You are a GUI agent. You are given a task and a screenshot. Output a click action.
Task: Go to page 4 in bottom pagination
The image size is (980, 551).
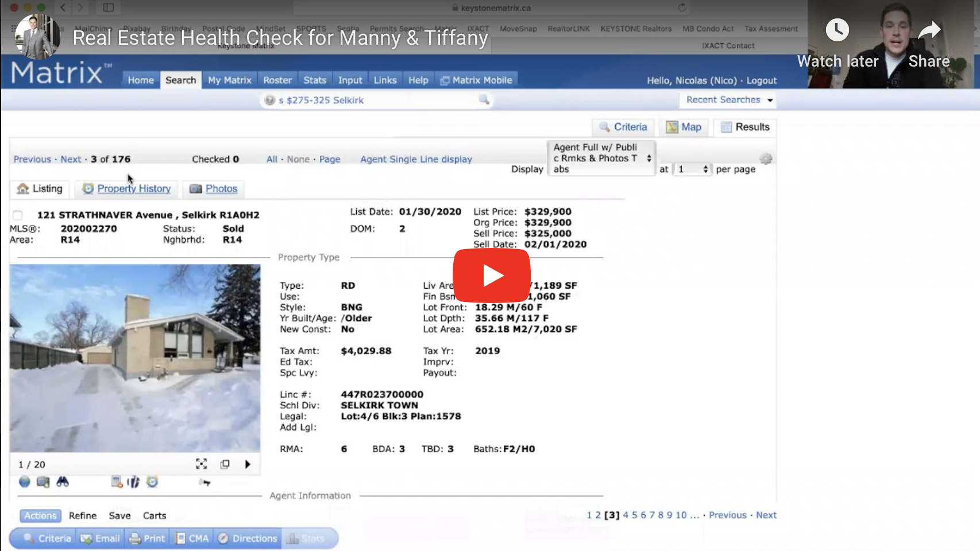(x=626, y=515)
